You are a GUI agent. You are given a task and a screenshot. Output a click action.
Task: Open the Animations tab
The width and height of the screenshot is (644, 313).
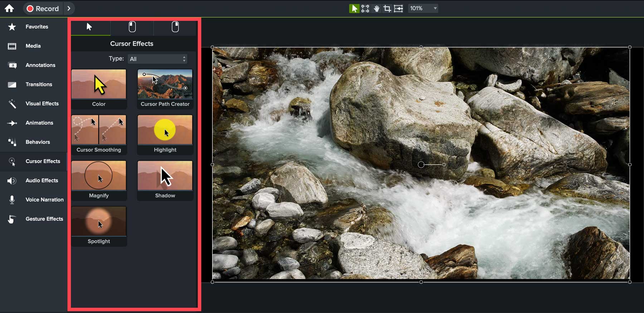[34, 123]
